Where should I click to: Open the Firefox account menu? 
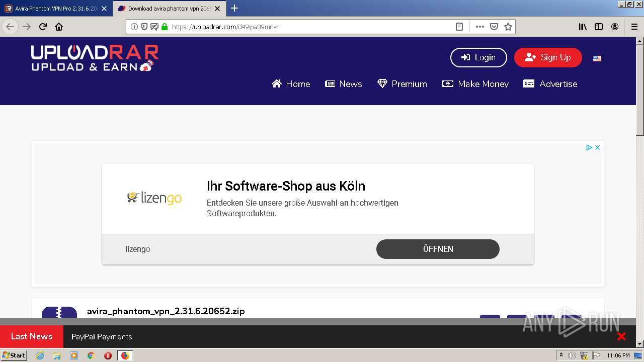point(615,27)
